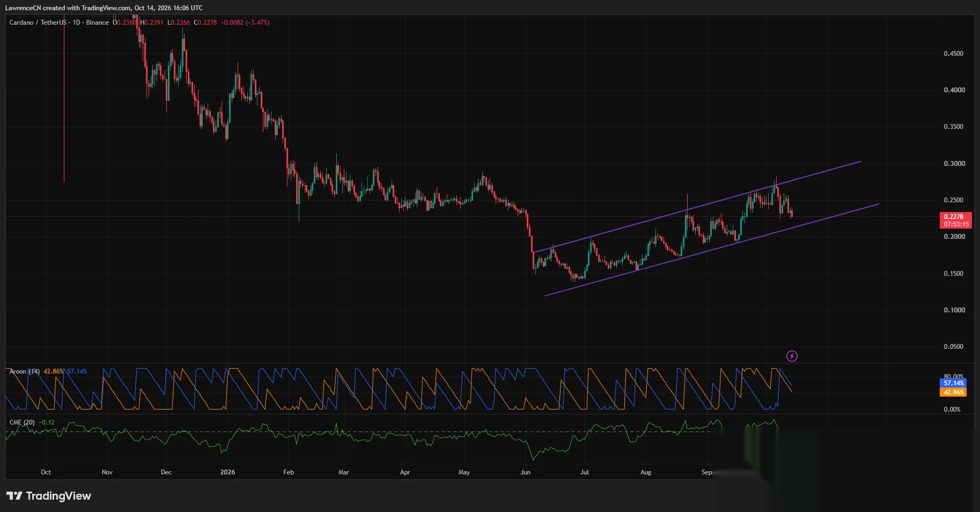The width and height of the screenshot is (980, 512).
Task: Click the close value C0.2278 in header
Action: point(205,23)
